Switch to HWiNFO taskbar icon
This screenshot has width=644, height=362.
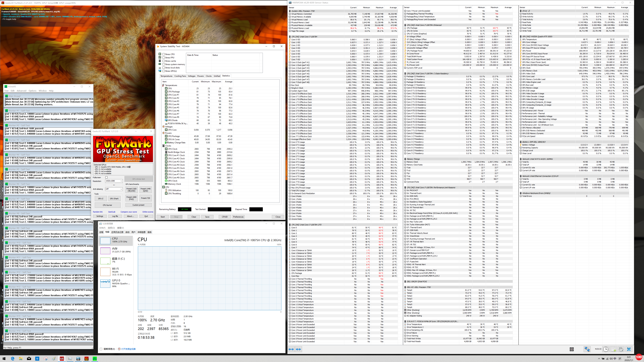[78, 359]
